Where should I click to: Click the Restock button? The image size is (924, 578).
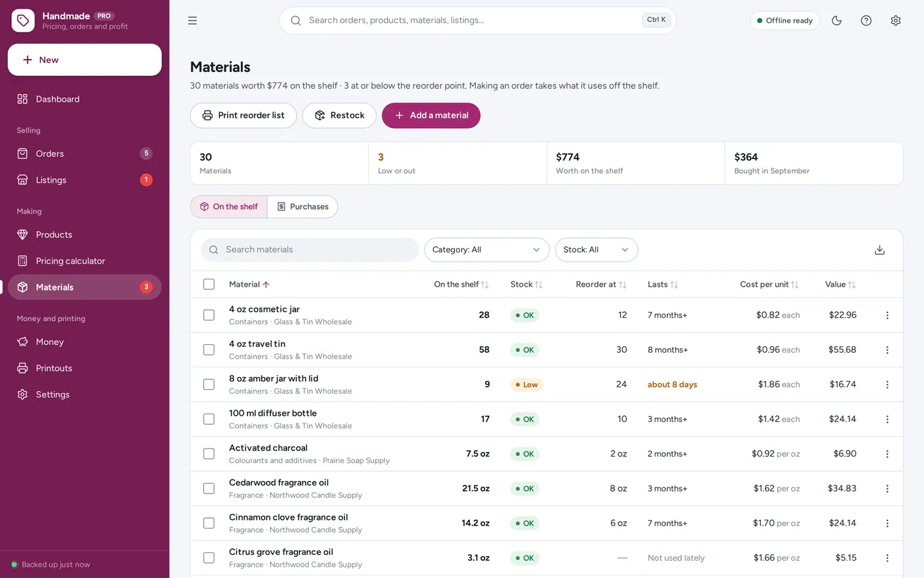(339, 116)
